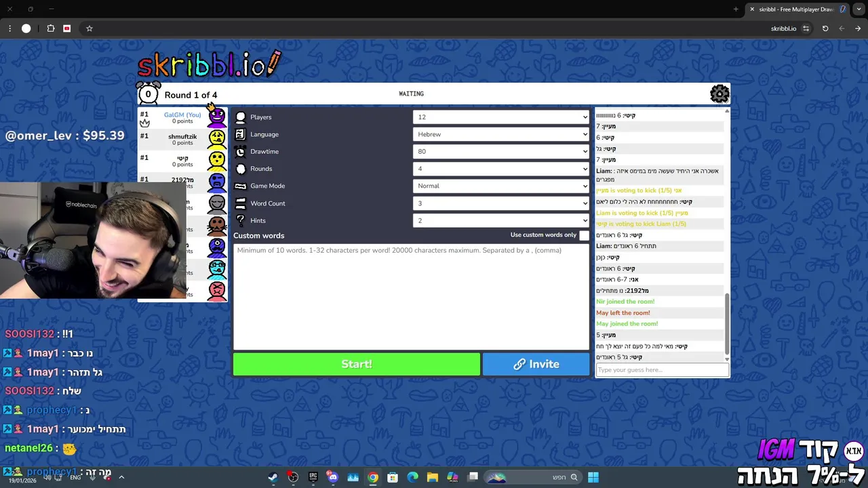Click the red avatar in player list

217,291
